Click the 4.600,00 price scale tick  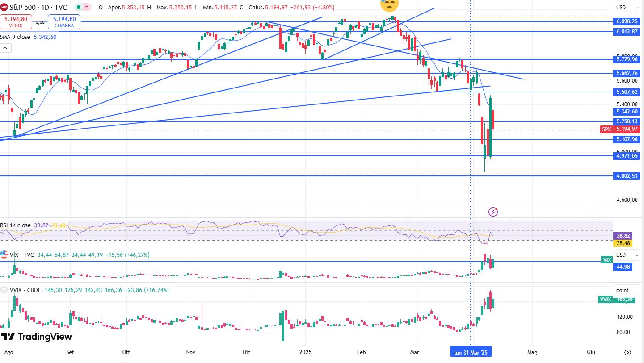click(627, 200)
